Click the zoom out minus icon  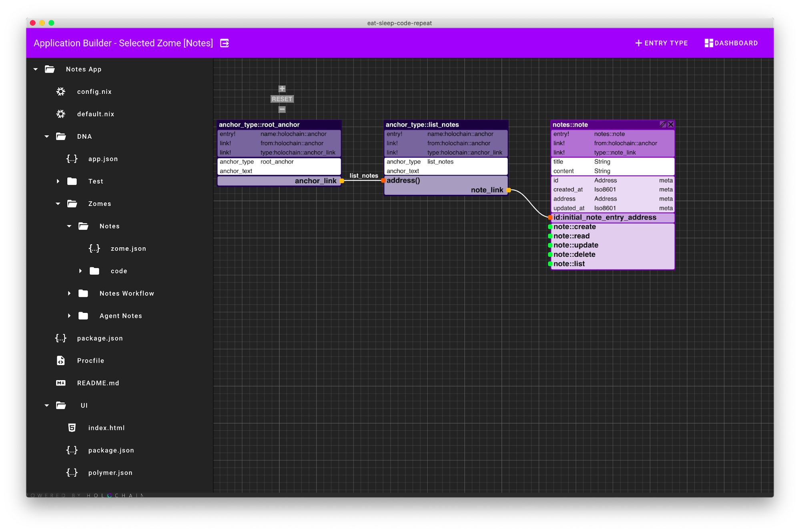(x=282, y=109)
